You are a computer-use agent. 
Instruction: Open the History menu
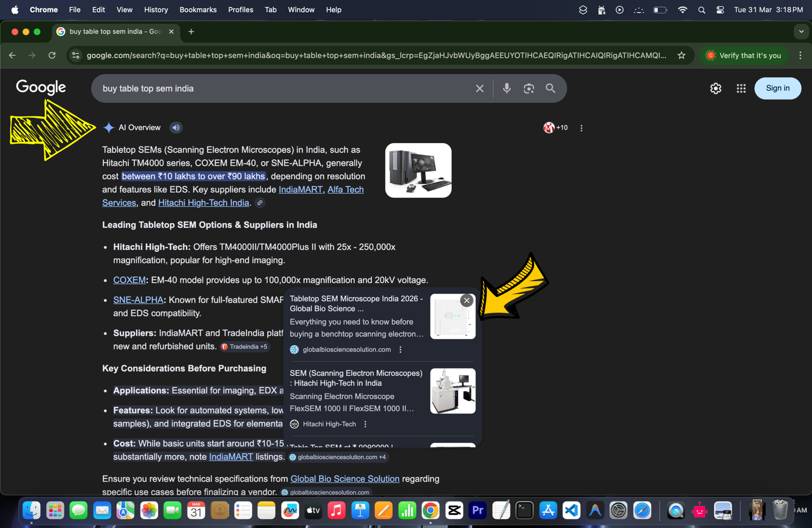(x=156, y=10)
